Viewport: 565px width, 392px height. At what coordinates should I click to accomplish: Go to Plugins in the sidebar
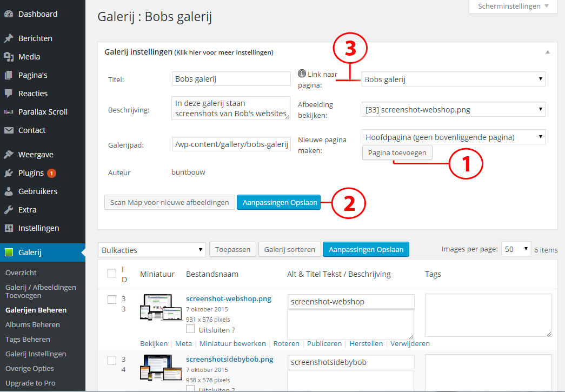[x=31, y=173]
